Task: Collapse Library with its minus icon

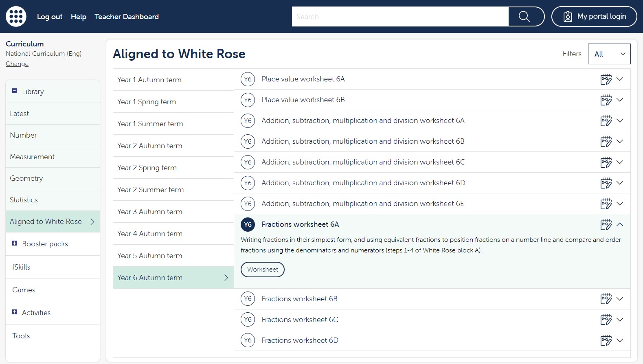Action: [15, 91]
